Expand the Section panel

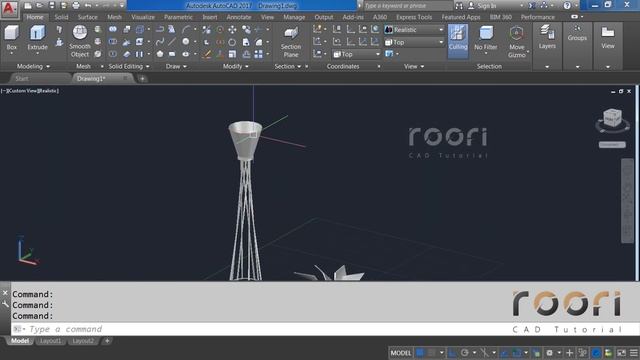coord(288,66)
